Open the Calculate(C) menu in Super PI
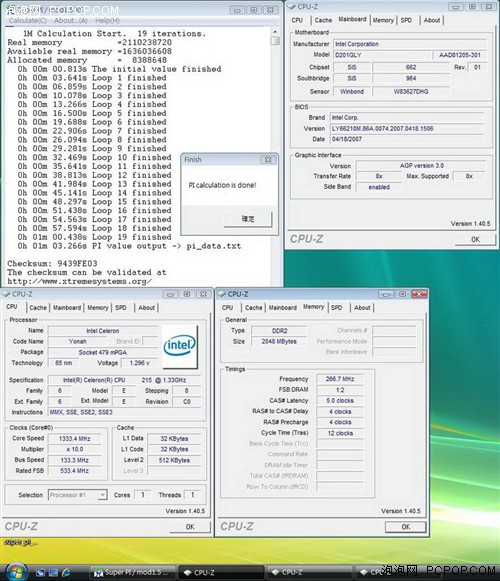Viewport: 500px width, 581px height. (x=27, y=20)
